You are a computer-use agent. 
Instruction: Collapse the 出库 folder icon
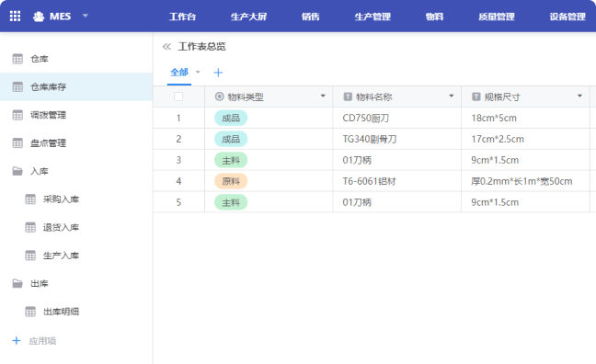point(17,283)
